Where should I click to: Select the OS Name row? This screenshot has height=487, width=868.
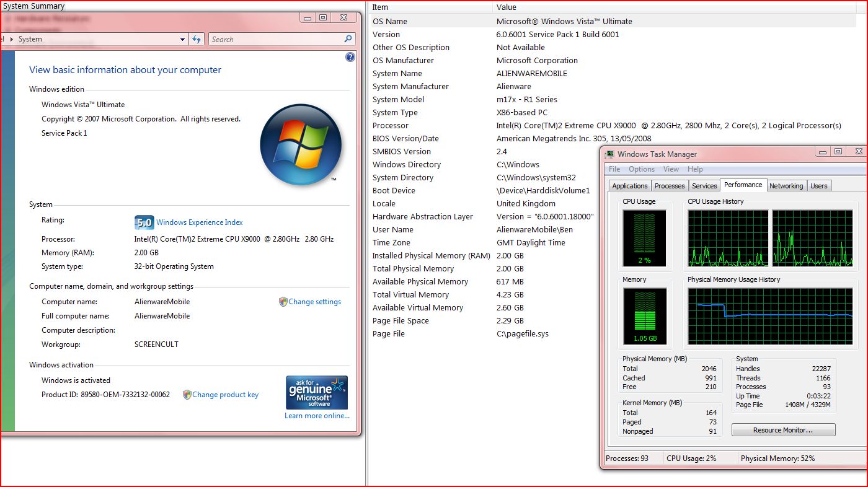click(613, 21)
